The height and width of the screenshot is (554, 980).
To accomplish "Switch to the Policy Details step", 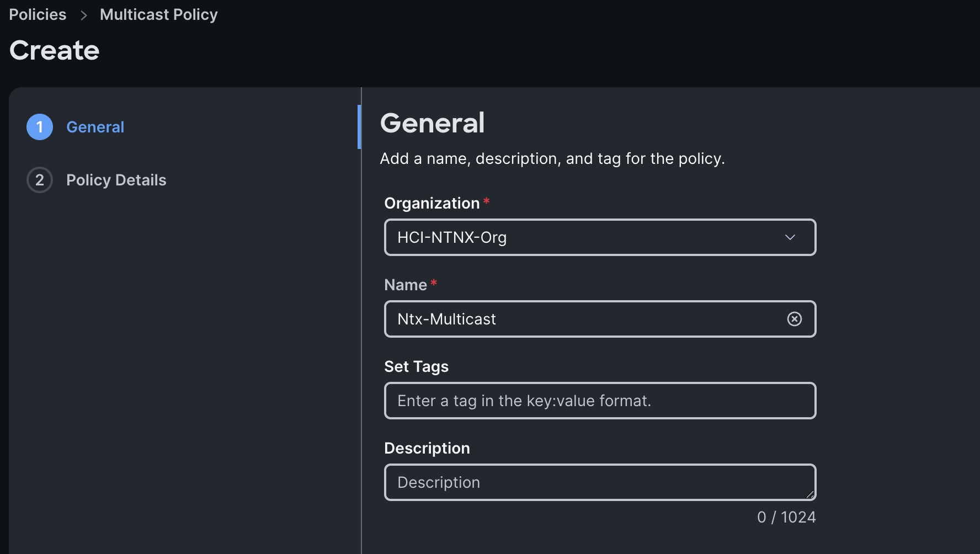I will click(116, 180).
